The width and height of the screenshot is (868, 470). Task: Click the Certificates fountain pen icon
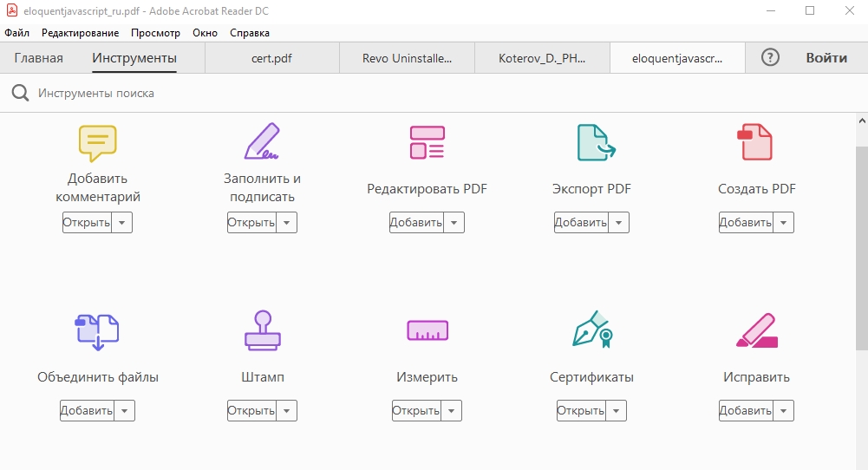tap(592, 330)
